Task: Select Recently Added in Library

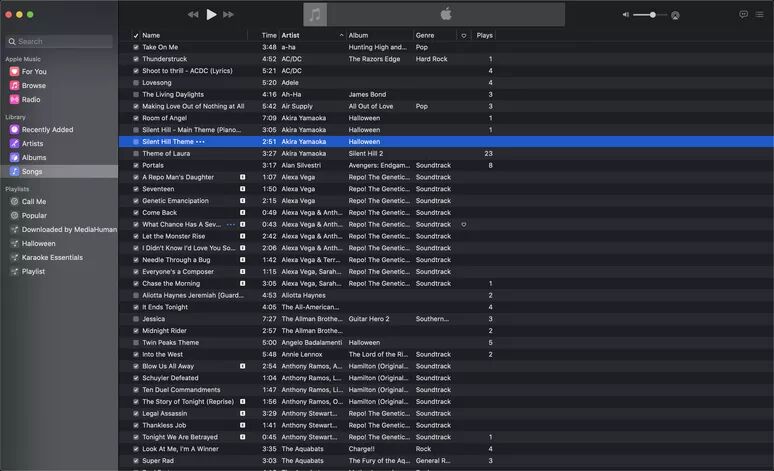Action: click(47, 129)
